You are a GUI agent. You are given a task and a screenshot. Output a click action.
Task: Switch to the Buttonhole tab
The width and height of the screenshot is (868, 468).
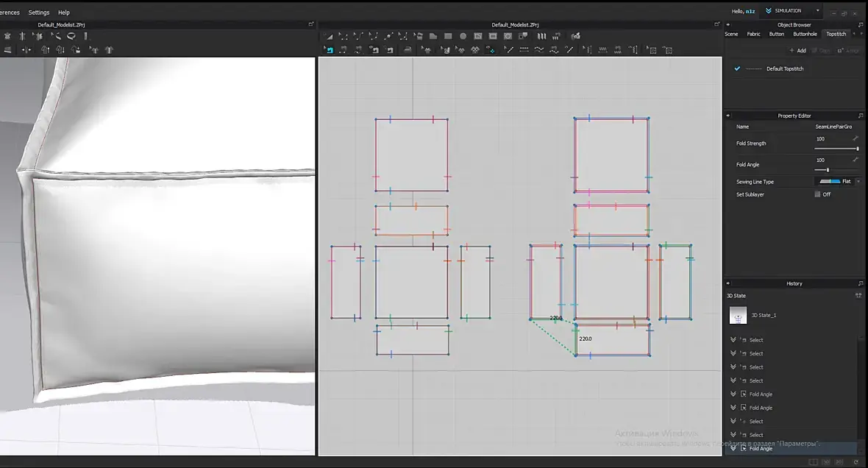tap(805, 34)
